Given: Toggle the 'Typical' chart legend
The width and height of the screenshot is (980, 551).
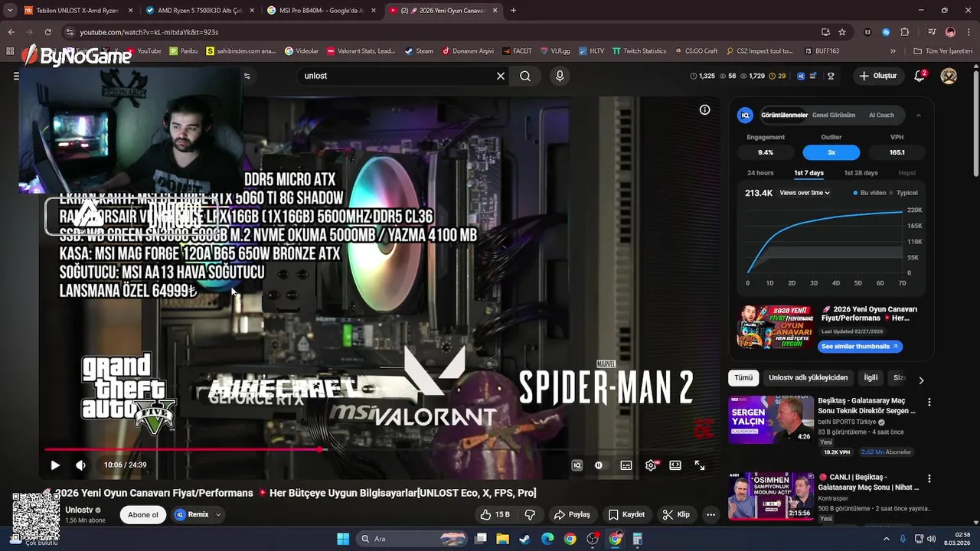Looking at the screenshot, I should [903, 193].
